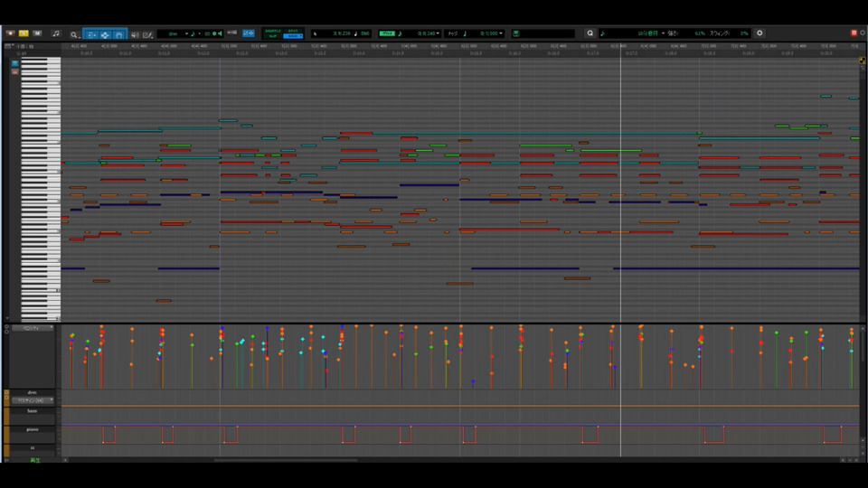
Task: Click the yellow corner icon at top right
Action: (x=862, y=61)
